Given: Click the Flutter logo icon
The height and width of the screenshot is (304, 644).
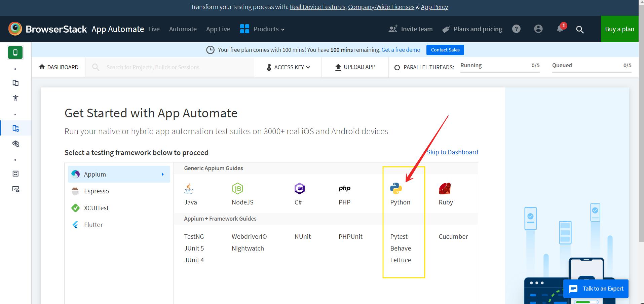Looking at the screenshot, I should point(75,225).
